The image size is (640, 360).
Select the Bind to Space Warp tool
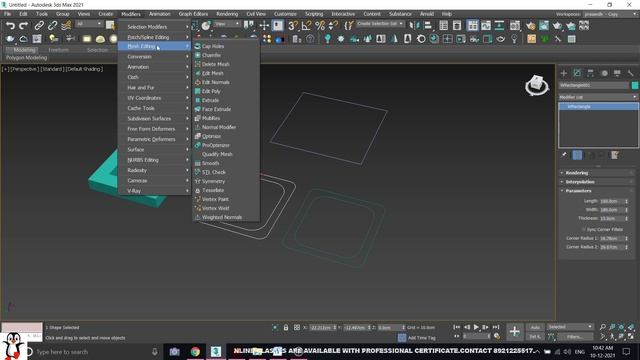pos(66,26)
